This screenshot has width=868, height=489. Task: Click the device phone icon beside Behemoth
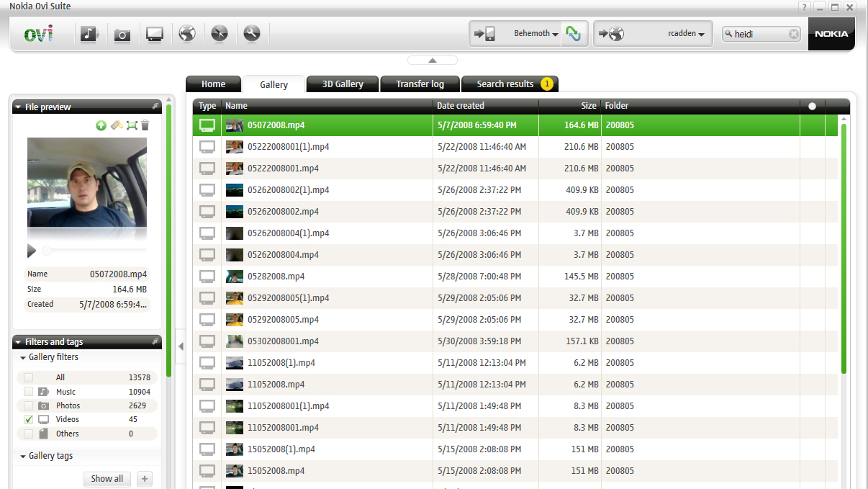pos(486,34)
